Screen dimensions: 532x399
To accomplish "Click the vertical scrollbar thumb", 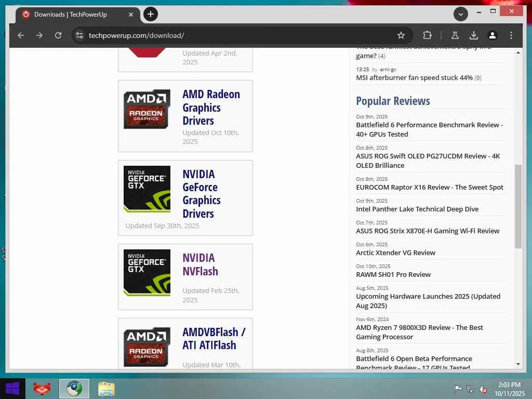I will click(518, 206).
